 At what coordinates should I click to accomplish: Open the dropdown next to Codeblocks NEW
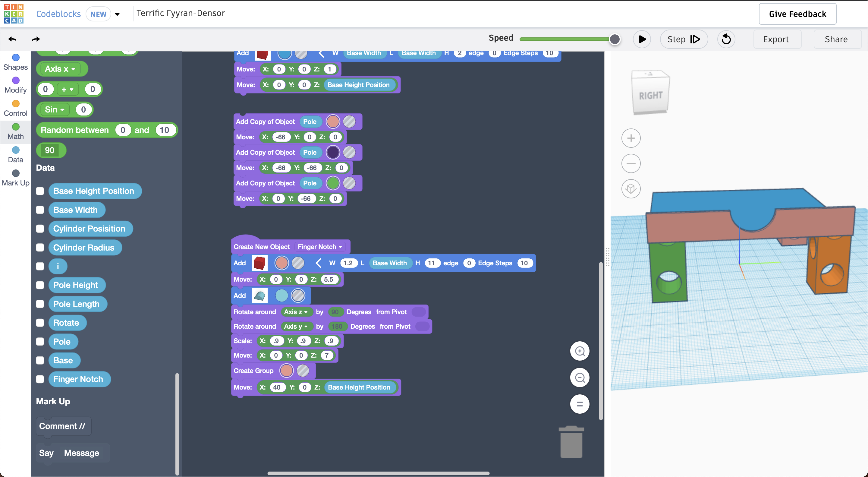[117, 14]
